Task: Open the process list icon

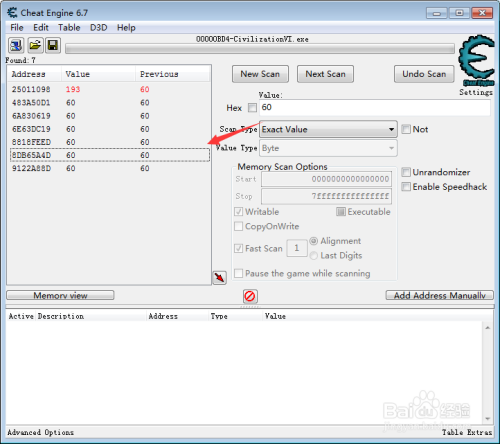Action: pos(16,45)
